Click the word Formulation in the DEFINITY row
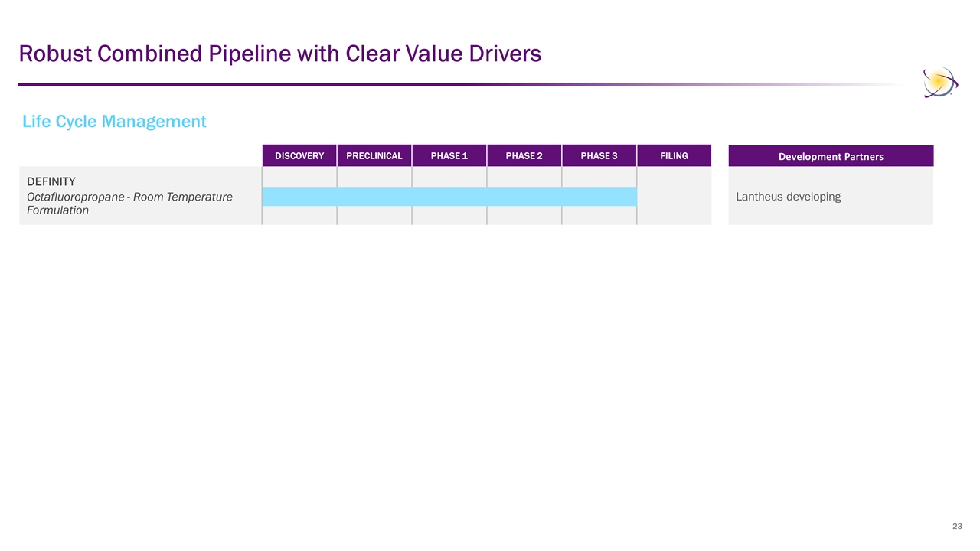The width and height of the screenshot is (980, 551). click(x=57, y=210)
